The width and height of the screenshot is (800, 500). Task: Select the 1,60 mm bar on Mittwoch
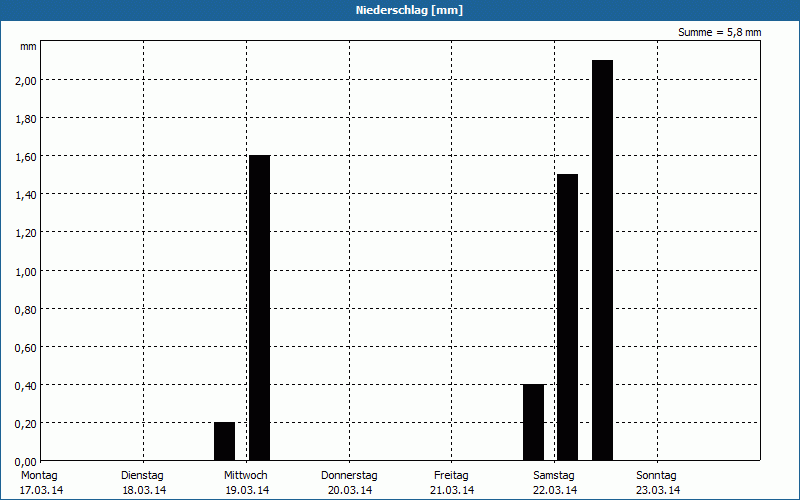click(x=259, y=308)
